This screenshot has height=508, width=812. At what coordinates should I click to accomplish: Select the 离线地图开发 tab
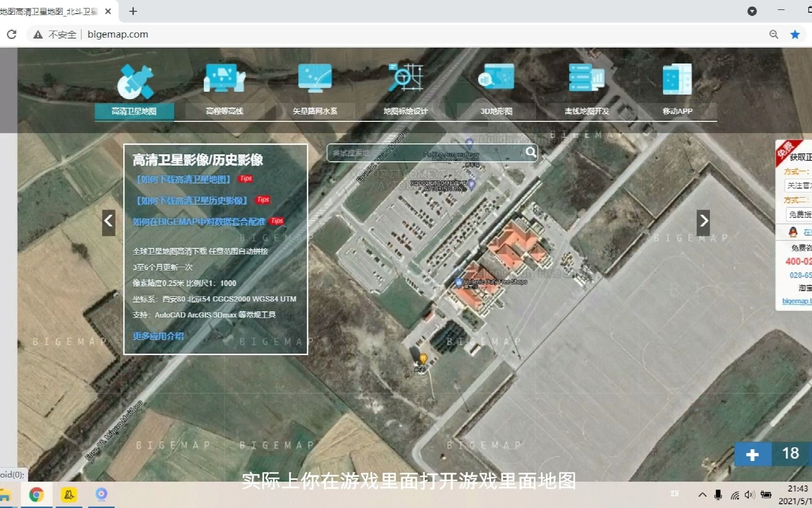tap(587, 111)
